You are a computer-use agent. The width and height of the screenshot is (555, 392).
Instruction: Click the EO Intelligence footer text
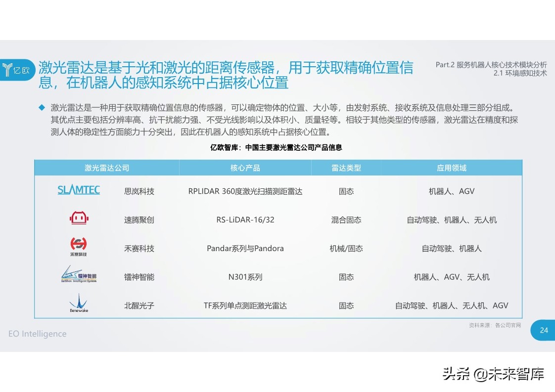point(37,334)
